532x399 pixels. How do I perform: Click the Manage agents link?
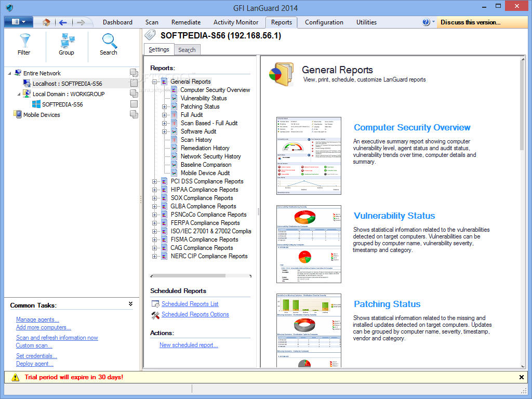tap(37, 320)
